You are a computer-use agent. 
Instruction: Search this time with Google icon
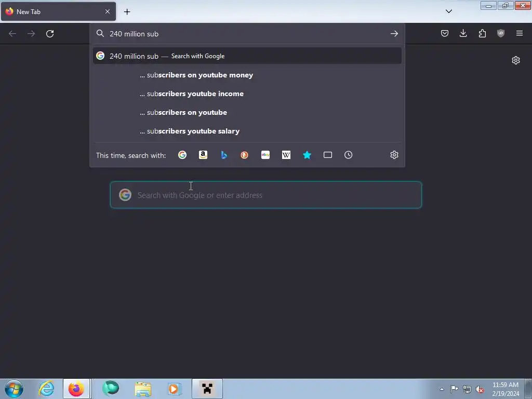coord(182,155)
